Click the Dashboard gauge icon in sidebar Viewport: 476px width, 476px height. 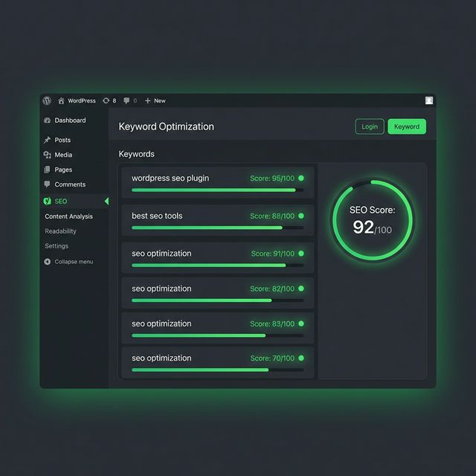point(48,120)
